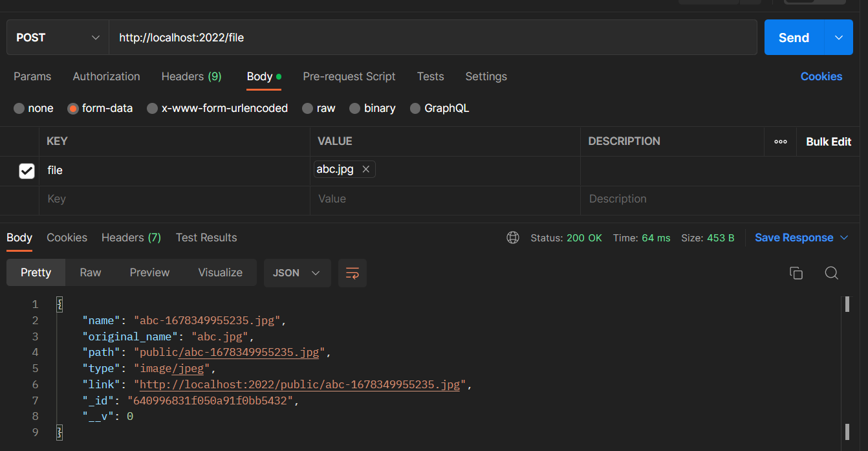Open the Params tab
The image size is (868, 451).
click(32, 76)
